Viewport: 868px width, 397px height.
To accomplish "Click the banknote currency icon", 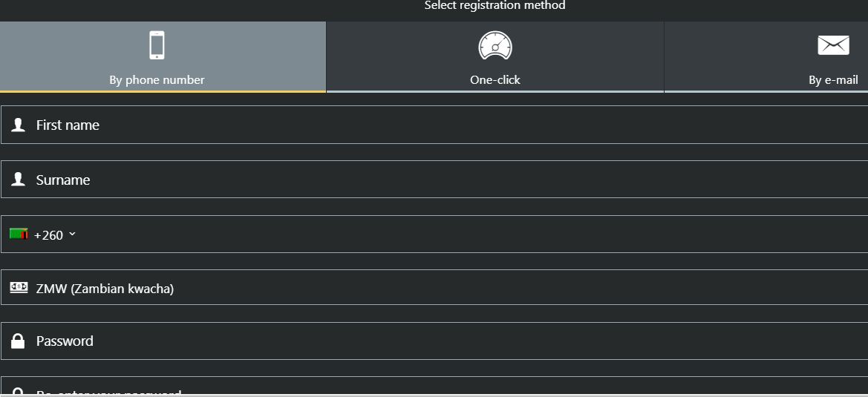I will [x=19, y=287].
